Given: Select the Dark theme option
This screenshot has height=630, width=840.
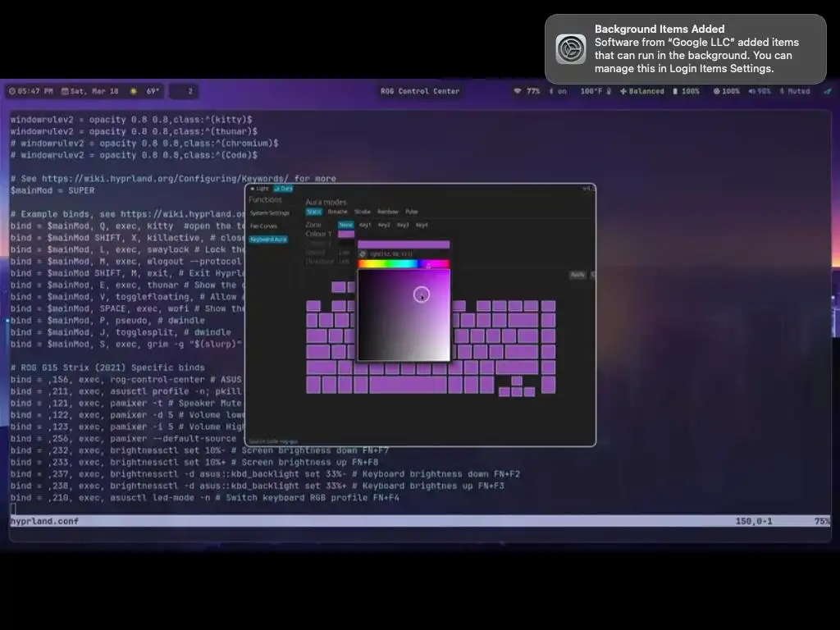Looking at the screenshot, I should 283,189.
